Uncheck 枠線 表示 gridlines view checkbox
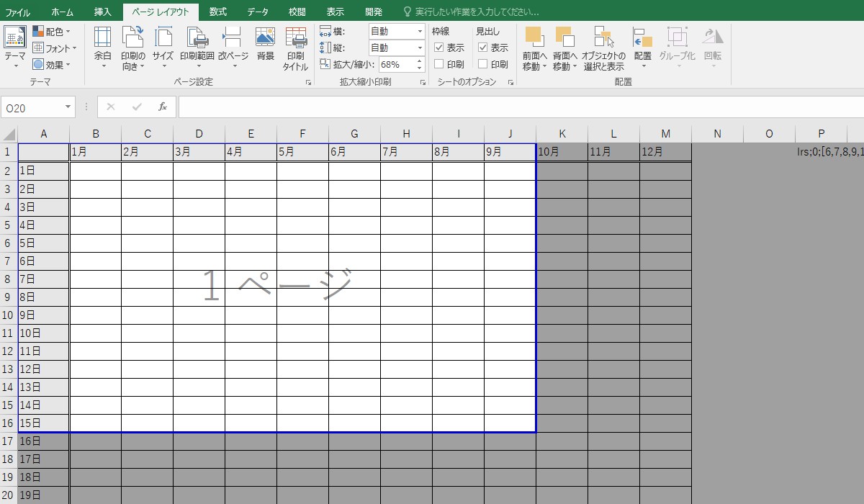Image resolution: width=864 pixels, height=504 pixels. (439, 48)
